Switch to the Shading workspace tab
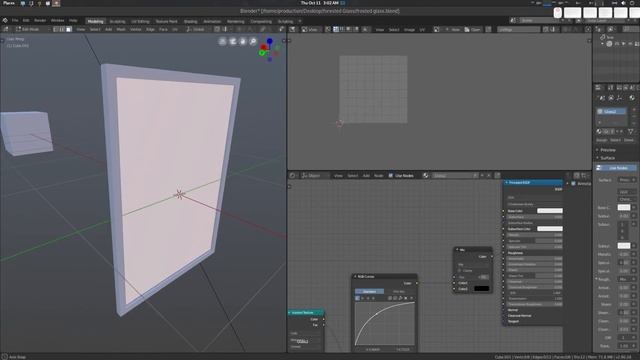The width and height of the screenshot is (640, 360). pyautogui.click(x=190, y=21)
